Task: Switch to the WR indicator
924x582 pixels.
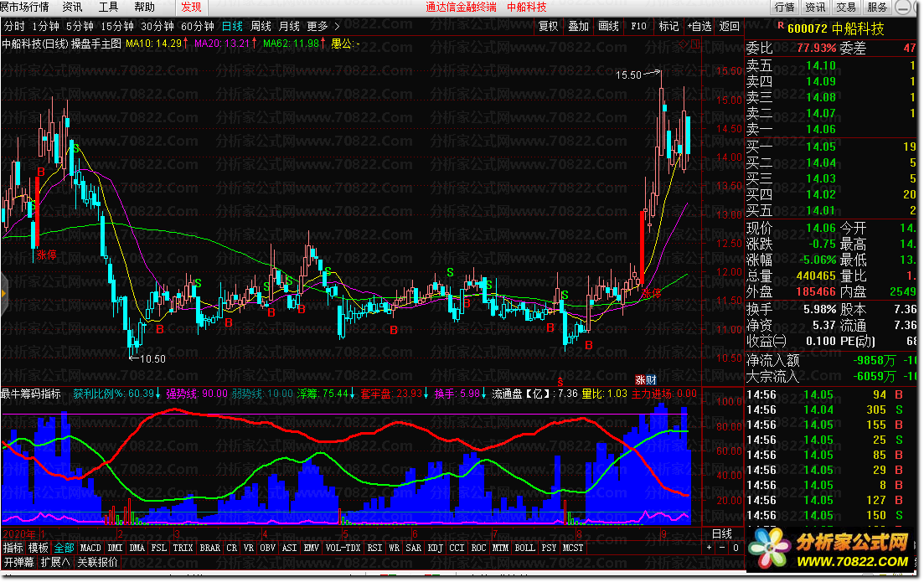Action: 395,549
